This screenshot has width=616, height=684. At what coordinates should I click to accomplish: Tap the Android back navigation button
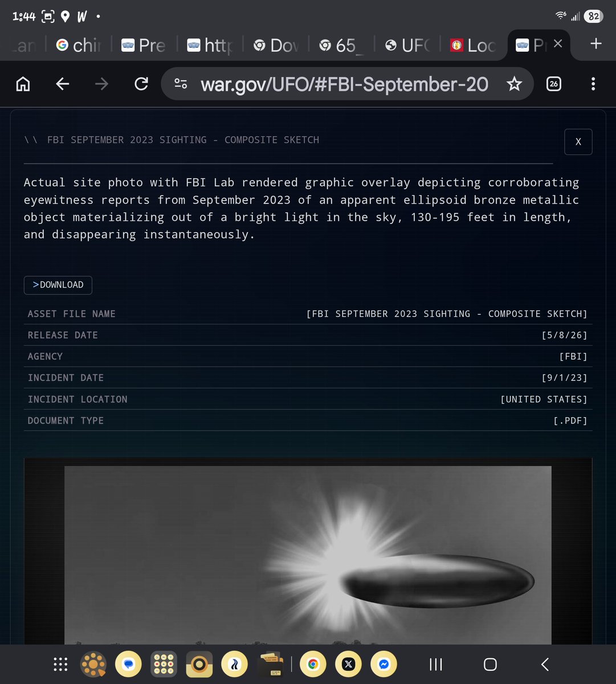click(x=545, y=665)
